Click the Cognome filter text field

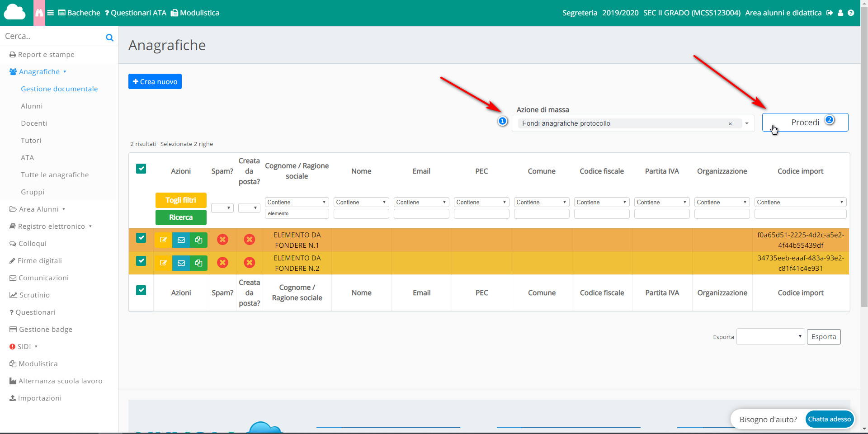coord(297,214)
